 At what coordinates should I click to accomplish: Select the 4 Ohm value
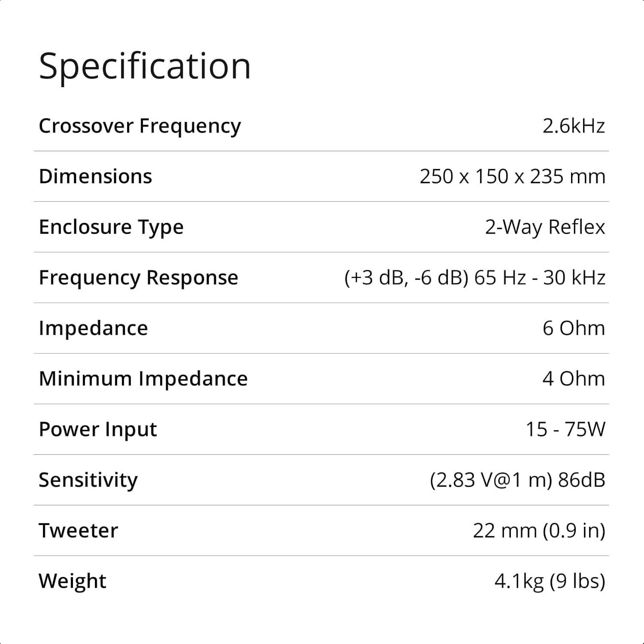coord(574,379)
